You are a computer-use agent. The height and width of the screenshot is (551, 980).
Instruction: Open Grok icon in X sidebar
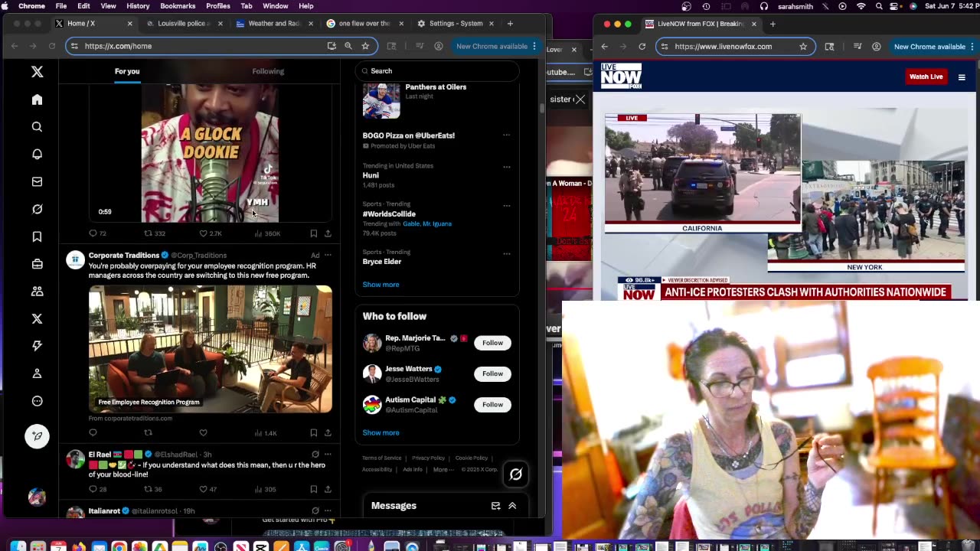point(37,209)
